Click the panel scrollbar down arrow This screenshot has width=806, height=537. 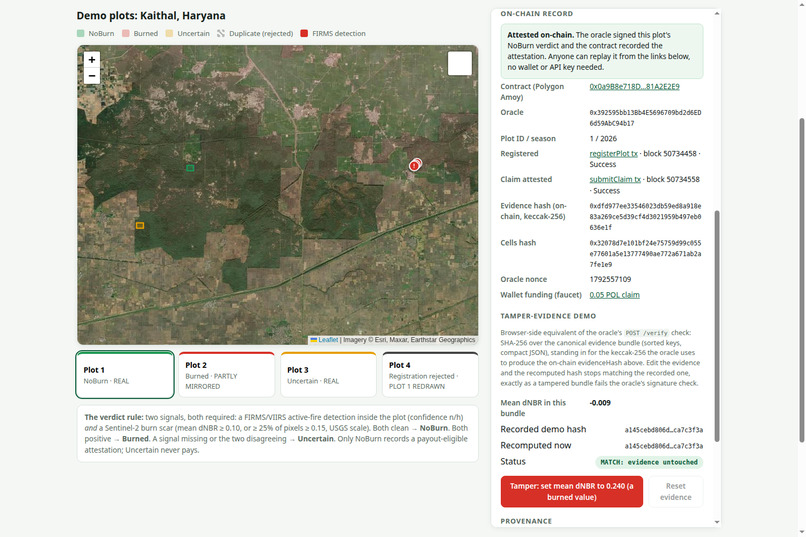coord(717,522)
